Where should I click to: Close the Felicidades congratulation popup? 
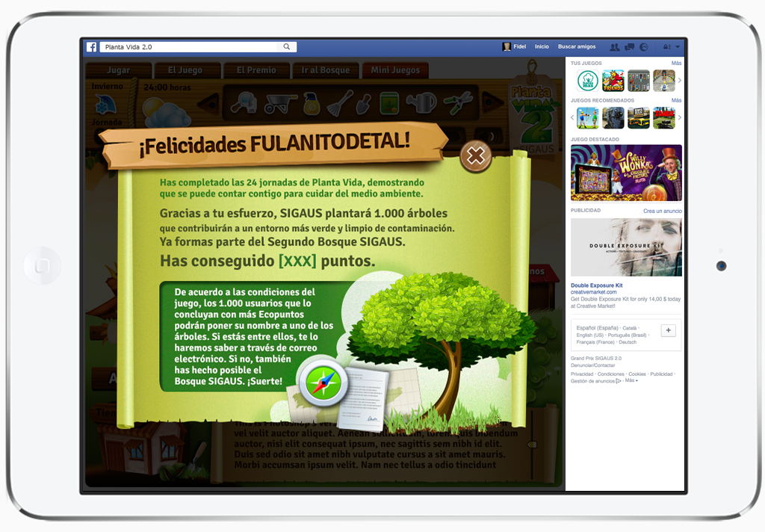pos(475,156)
